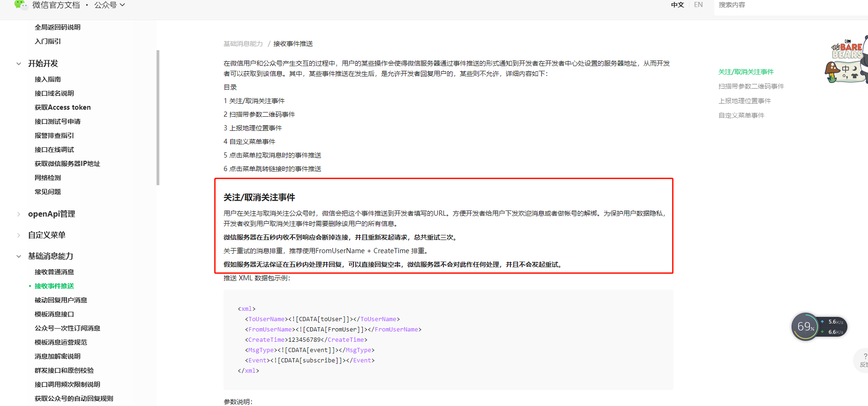
Task: Open 公众号一次性订阅消息 page
Action: 67,328
